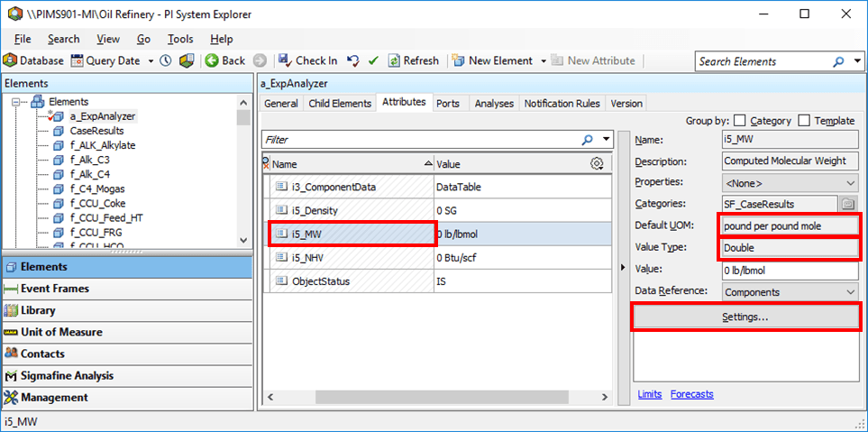Viewport: 868px width, 432px height.
Task: Select CaseResults element in tree
Action: point(96,132)
